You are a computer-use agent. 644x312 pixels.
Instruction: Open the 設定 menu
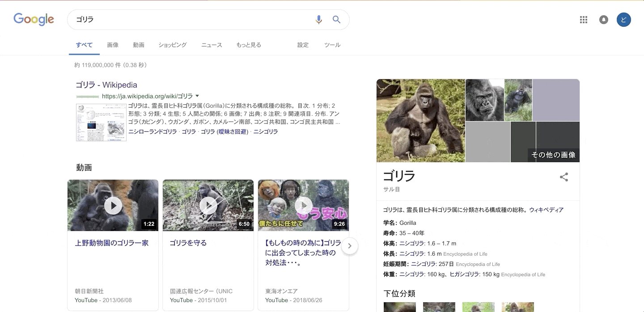(303, 45)
